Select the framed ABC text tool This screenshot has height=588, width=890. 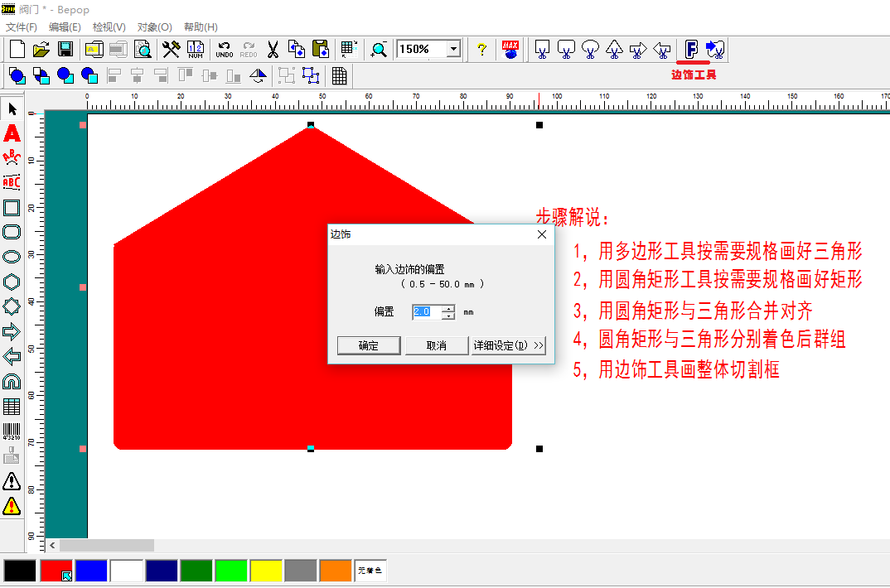[x=12, y=182]
